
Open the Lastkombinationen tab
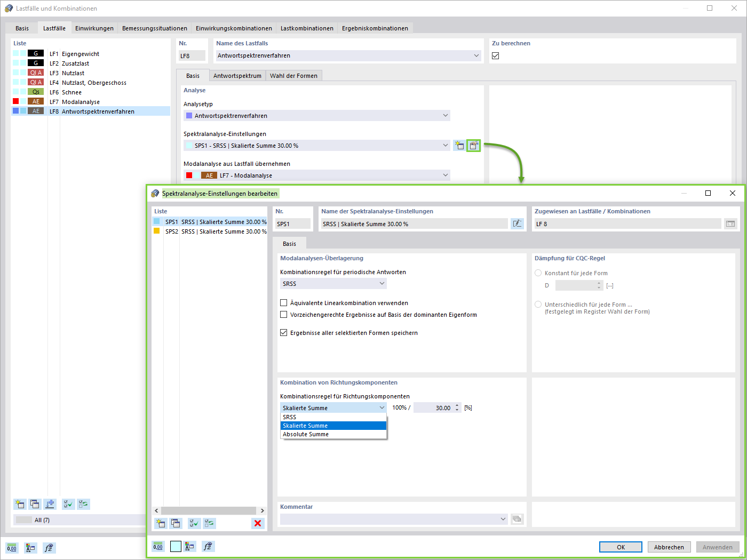point(307,28)
